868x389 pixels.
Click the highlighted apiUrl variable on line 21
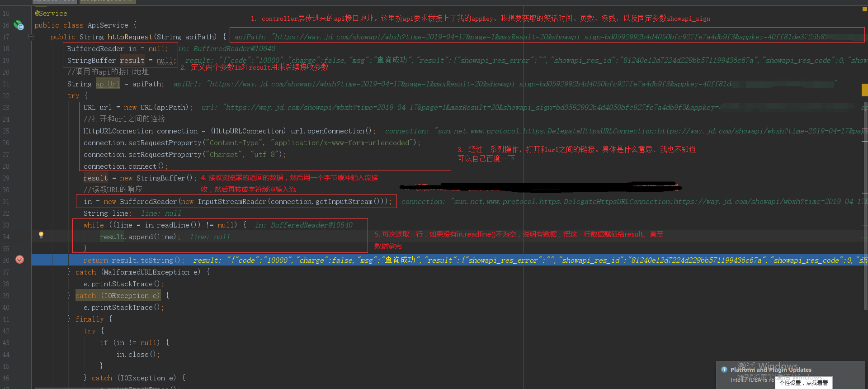click(108, 84)
